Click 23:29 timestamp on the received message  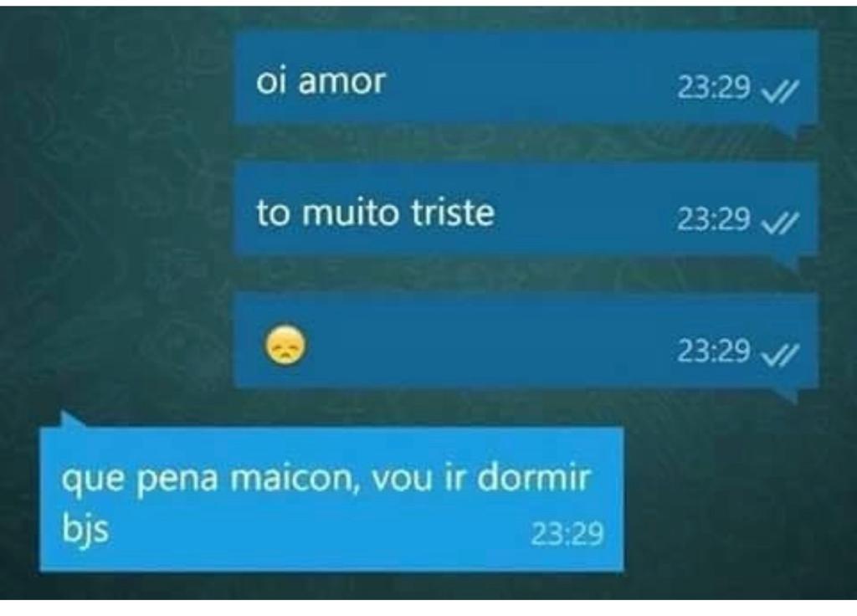[x=567, y=534]
